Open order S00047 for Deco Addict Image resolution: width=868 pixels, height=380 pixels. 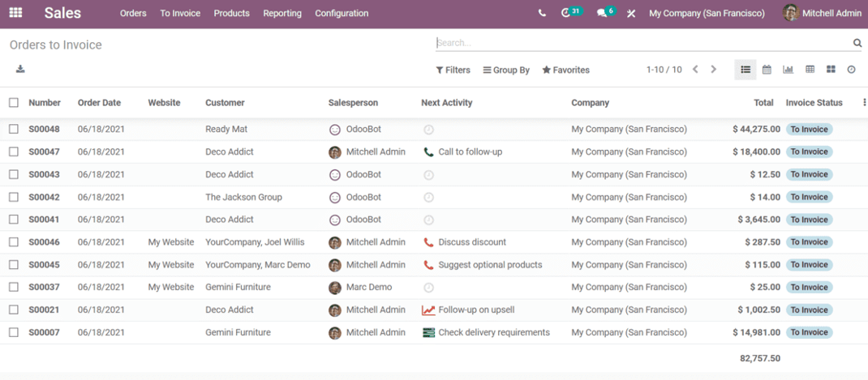click(x=44, y=152)
